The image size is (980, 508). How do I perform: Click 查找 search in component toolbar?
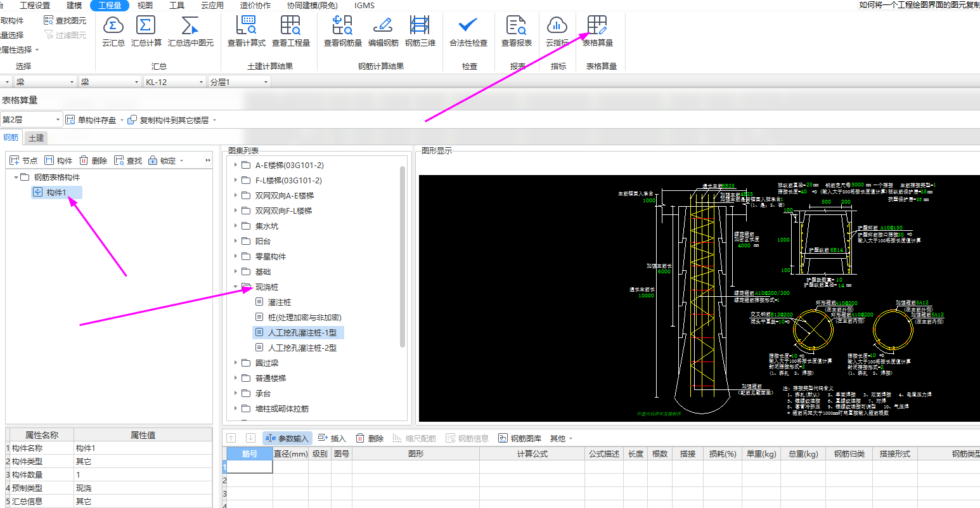pyautogui.click(x=128, y=160)
